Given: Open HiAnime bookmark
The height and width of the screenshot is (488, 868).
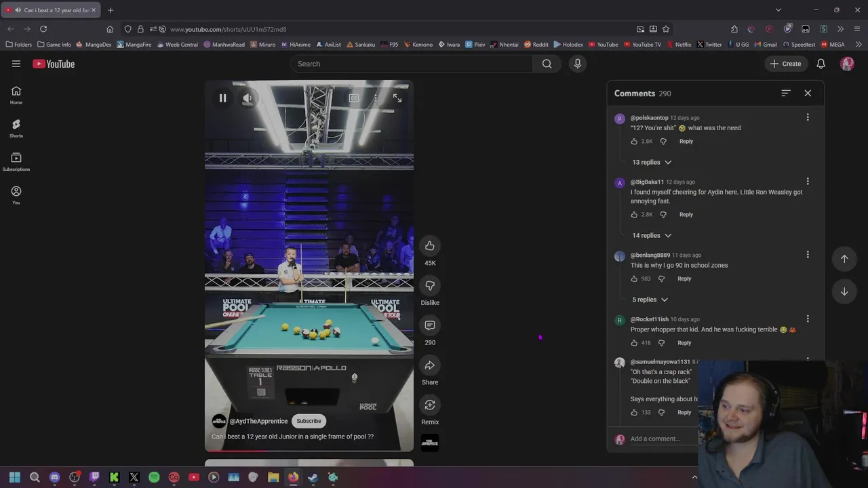Looking at the screenshot, I should (296, 45).
